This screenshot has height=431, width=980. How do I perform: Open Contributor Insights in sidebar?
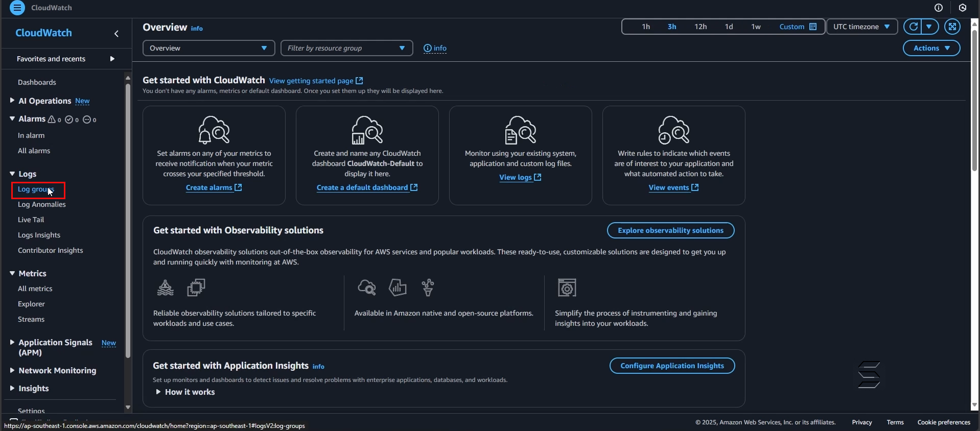51,250
